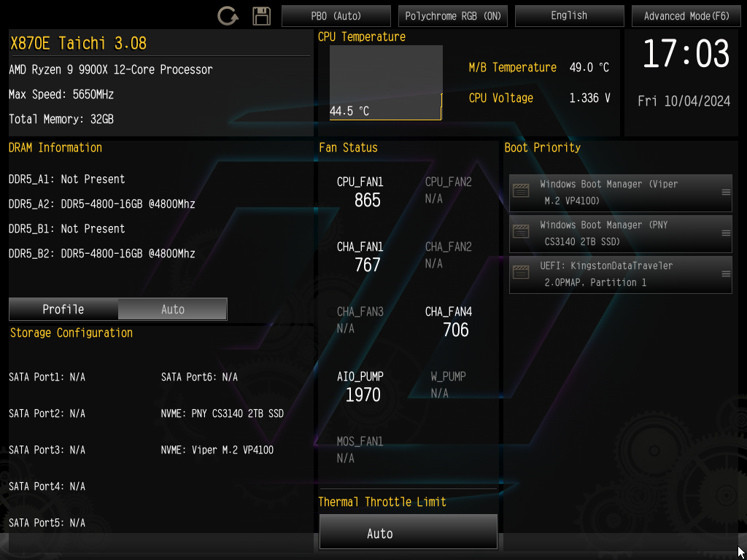Click the Fan Status heading
The height and width of the screenshot is (560, 747).
coord(348,147)
